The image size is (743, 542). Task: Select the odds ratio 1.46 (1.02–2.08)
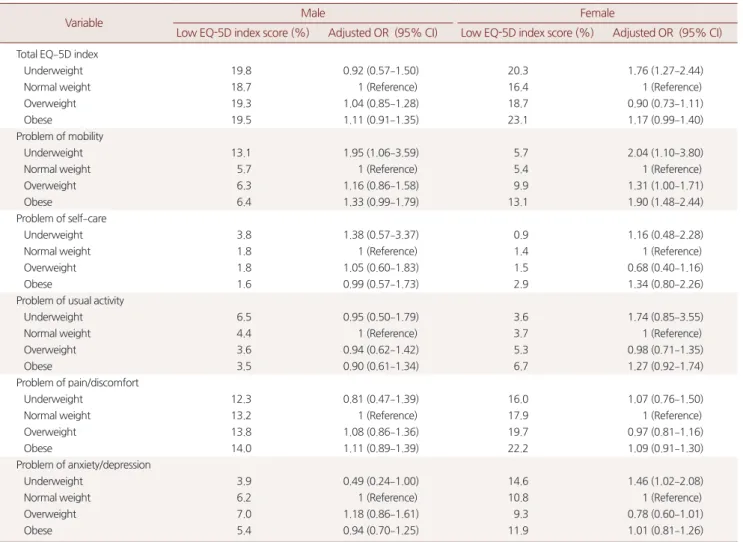[x=665, y=481]
